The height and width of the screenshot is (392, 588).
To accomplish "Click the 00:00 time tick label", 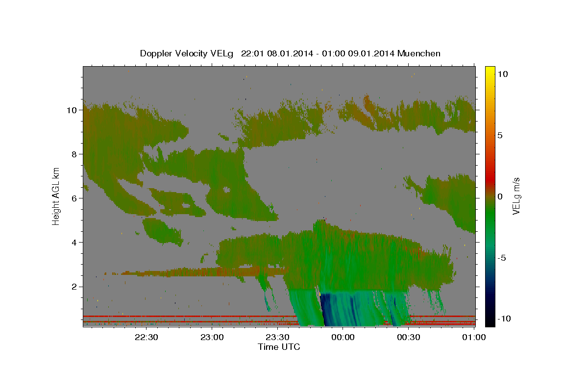I will 343,337.
